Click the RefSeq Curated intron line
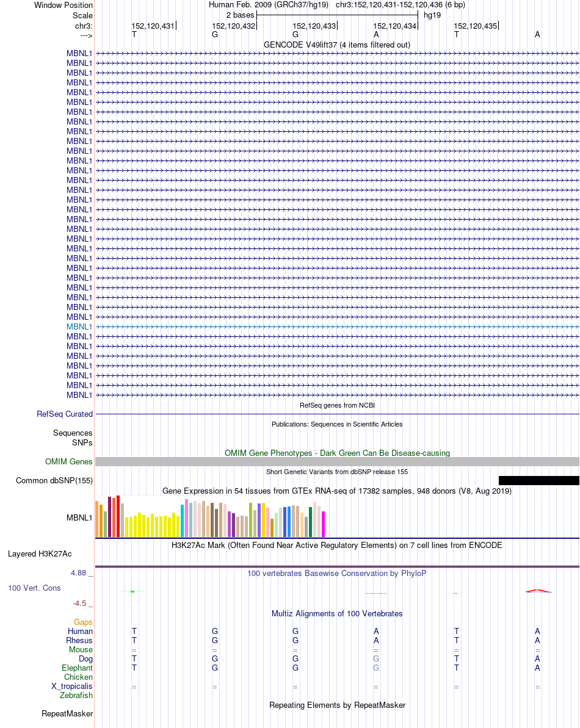 coord(337,414)
